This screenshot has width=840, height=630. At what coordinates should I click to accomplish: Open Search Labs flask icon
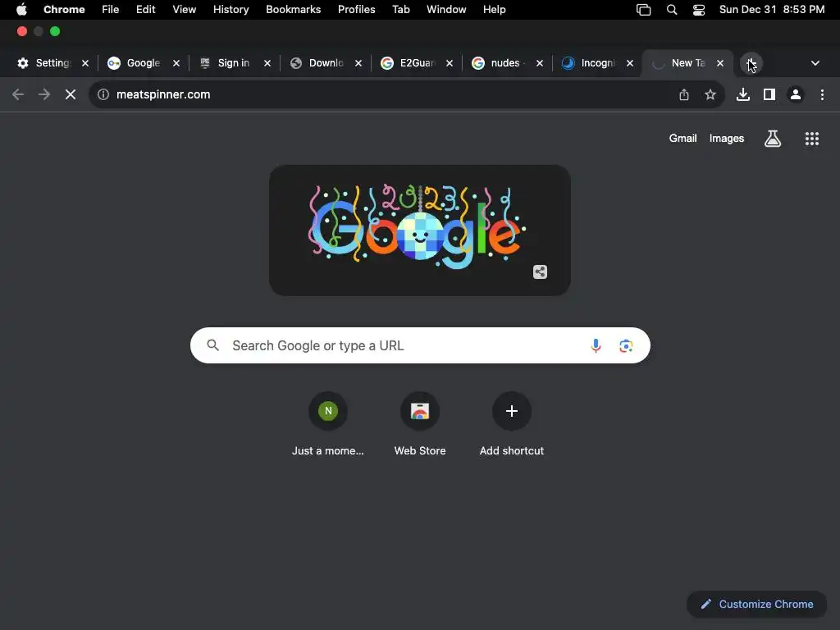tap(773, 139)
